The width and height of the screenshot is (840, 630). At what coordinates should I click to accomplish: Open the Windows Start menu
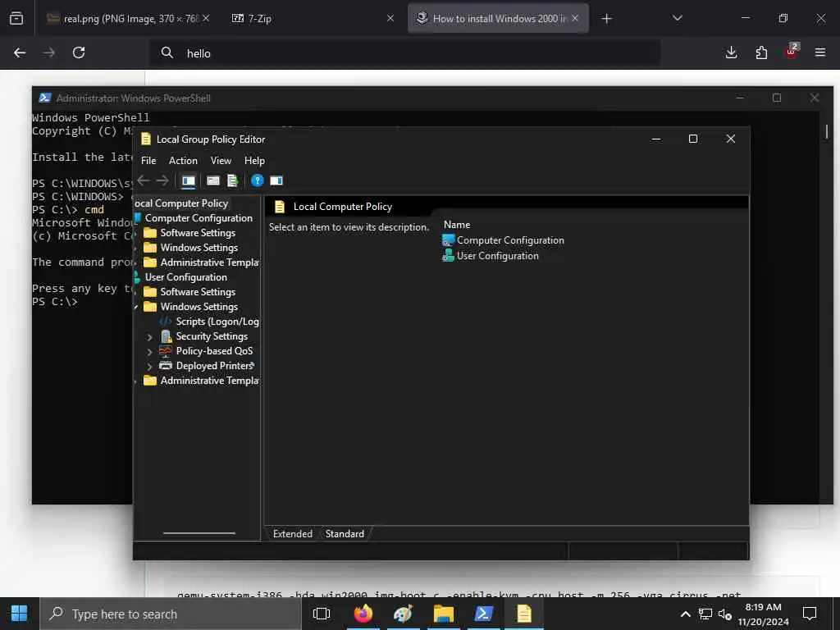tap(20, 614)
